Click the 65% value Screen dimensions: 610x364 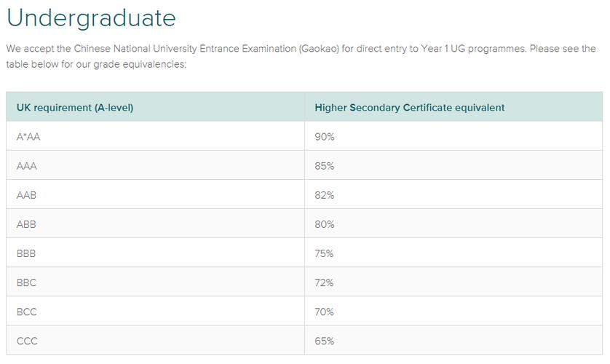coord(325,341)
